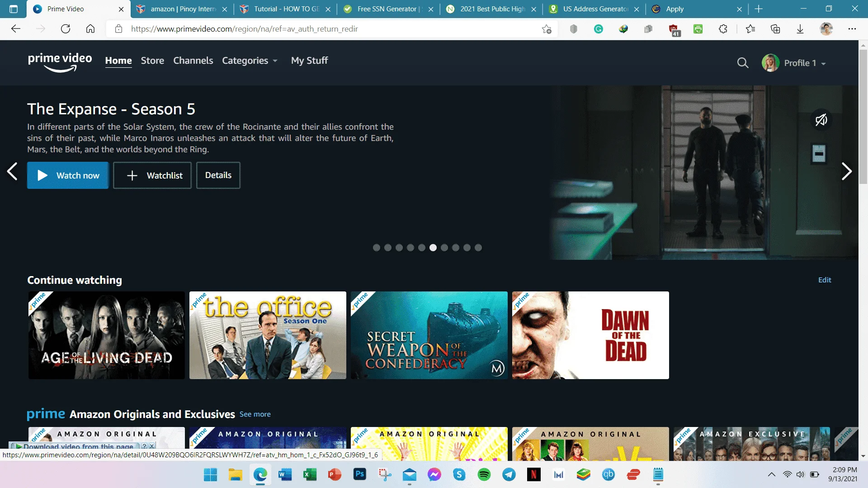See more Amazon Originals and Exclusives
Viewport: 868px width, 488px height.
coord(255,414)
